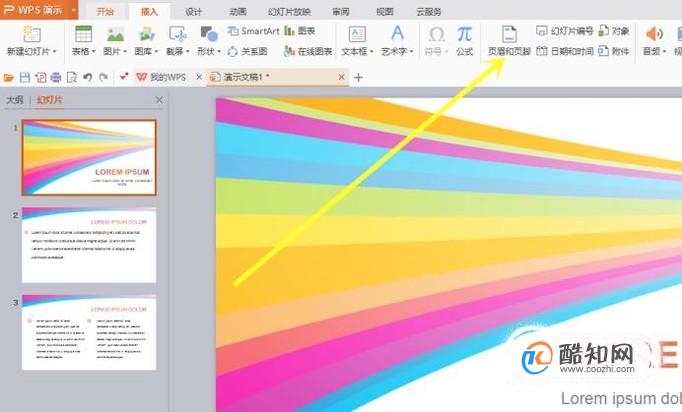The height and width of the screenshot is (412, 682).
Task: Click the 符号 Omega symbol icon
Action: [x=436, y=34]
